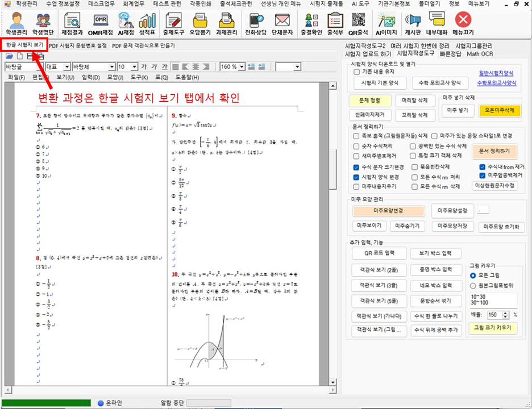The height and width of the screenshot is (409, 532).
Task: Select 원본그림폭범위 radio button
Action: 473,285
